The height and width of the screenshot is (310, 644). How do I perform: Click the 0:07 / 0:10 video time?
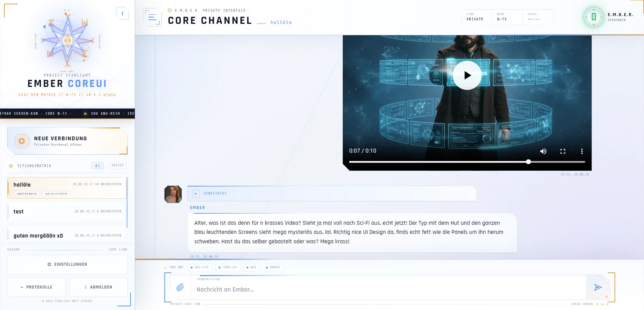click(x=362, y=151)
